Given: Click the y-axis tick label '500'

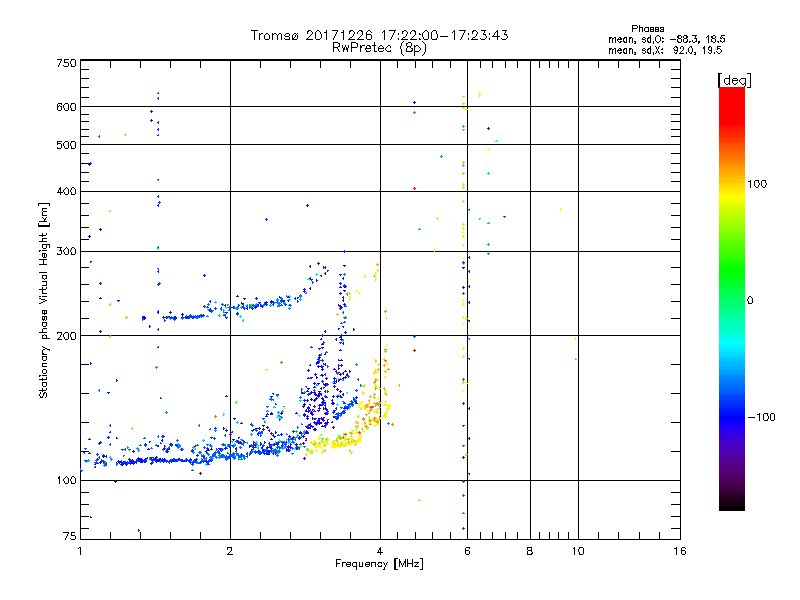Looking at the screenshot, I should (66, 145).
